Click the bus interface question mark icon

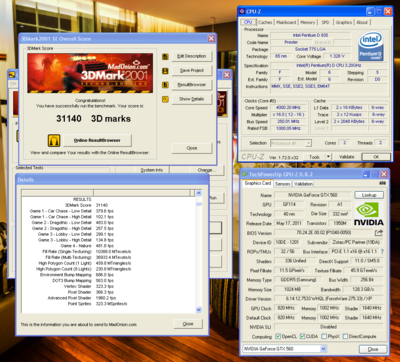tap(382, 251)
